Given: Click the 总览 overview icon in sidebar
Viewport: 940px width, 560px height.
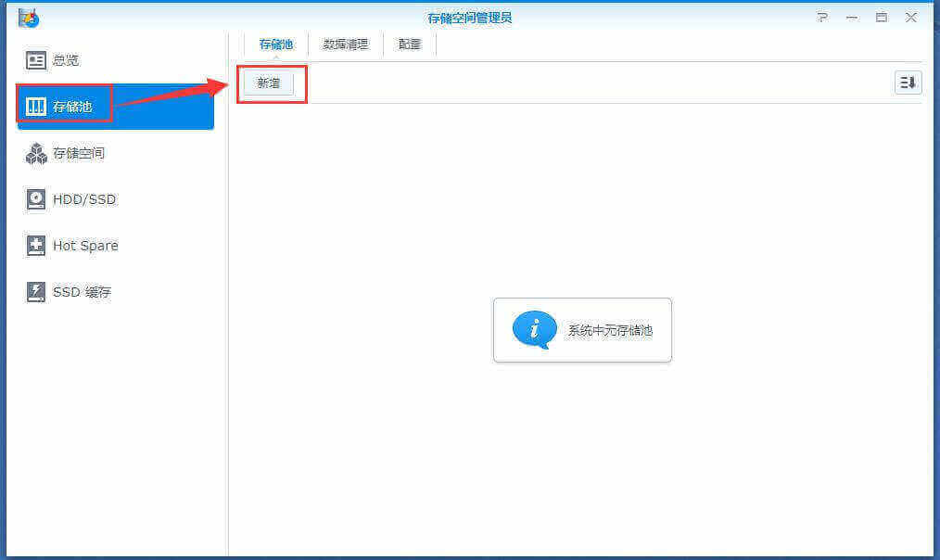Looking at the screenshot, I should coord(36,60).
